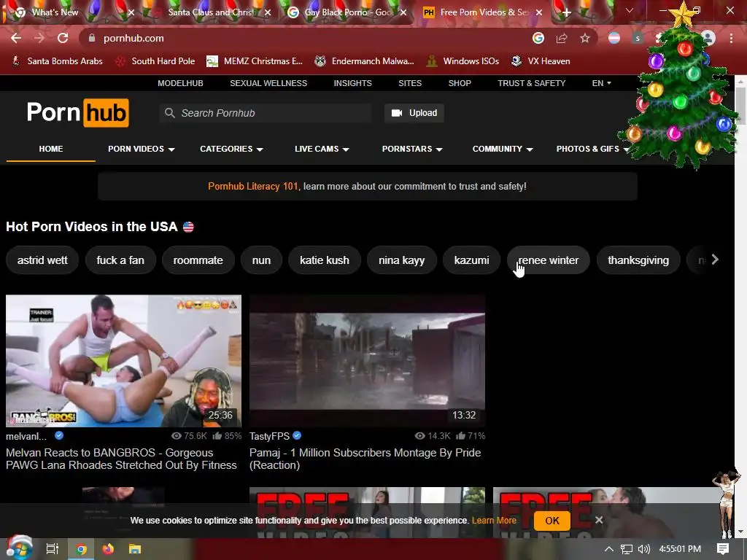
Task: Open the network icon in system tray
Action: (x=627, y=549)
